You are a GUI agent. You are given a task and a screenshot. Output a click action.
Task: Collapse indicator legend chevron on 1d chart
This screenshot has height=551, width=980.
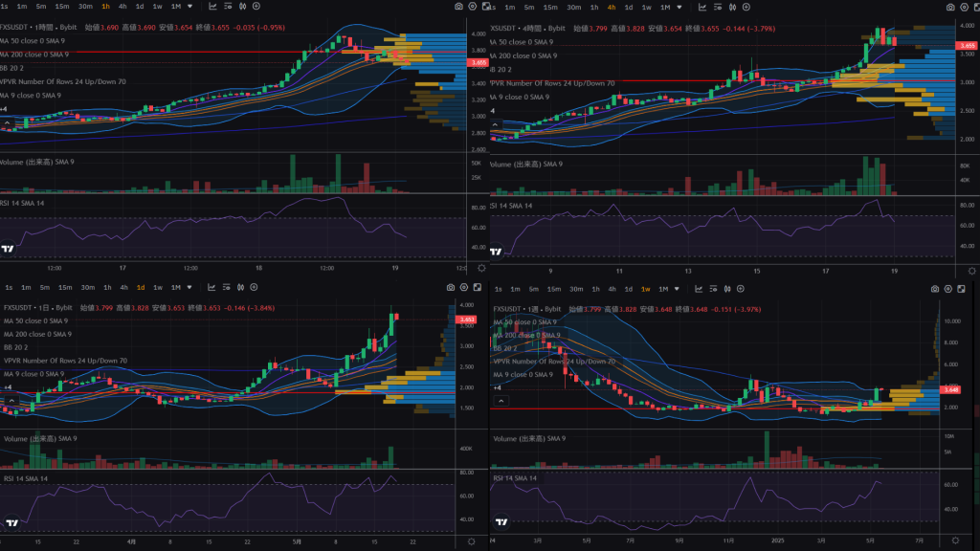click(x=11, y=401)
